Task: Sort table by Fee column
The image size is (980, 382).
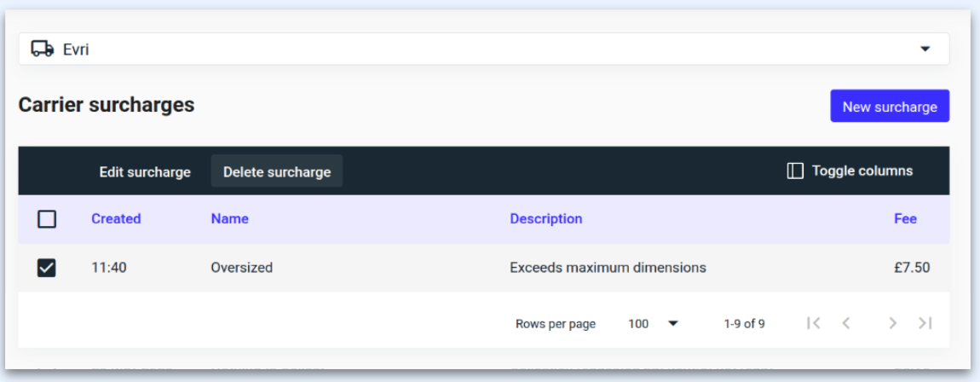Action: pyautogui.click(x=905, y=219)
